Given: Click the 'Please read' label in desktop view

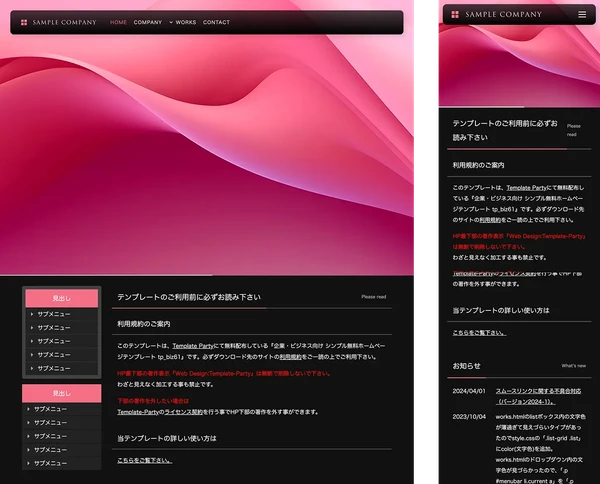Looking at the screenshot, I should point(373,297).
